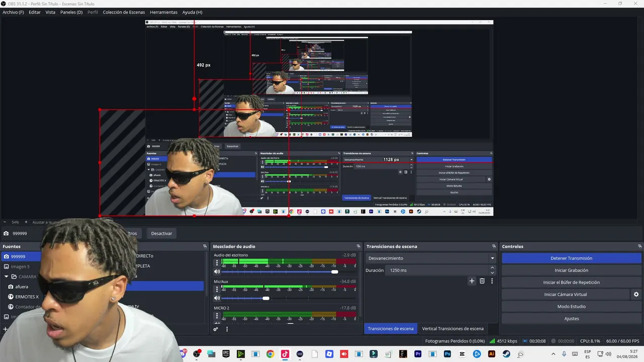The width and height of the screenshot is (644, 362).
Task: Open TikTok from the taskbar
Action: (x=285, y=354)
